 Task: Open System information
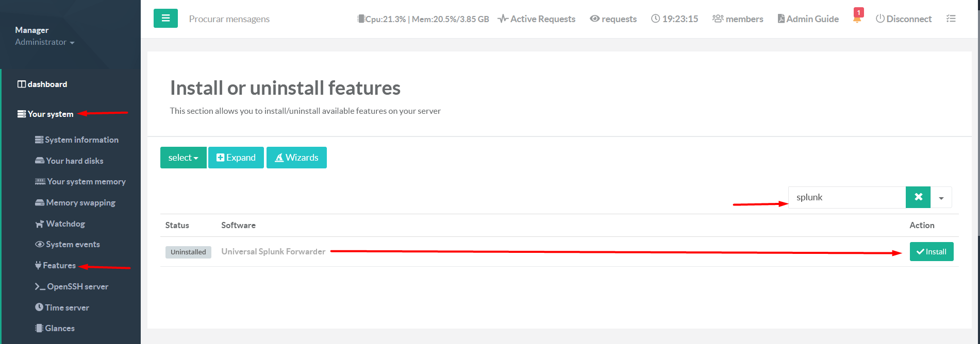(x=77, y=140)
